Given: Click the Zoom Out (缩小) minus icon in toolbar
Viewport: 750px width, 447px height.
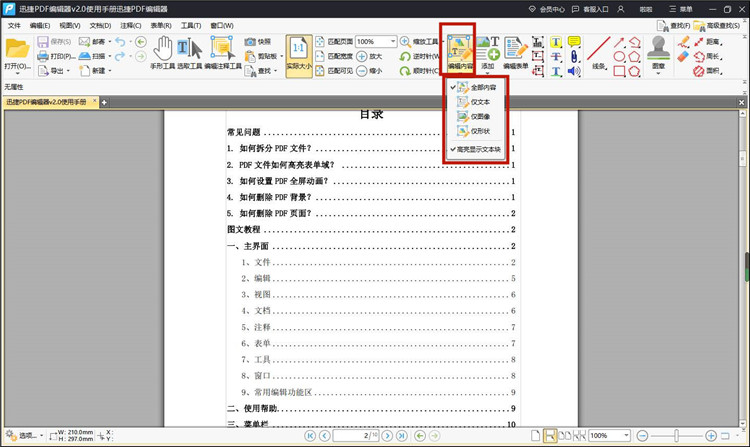Looking at the screenshot, I should click(x=362, y=71).
